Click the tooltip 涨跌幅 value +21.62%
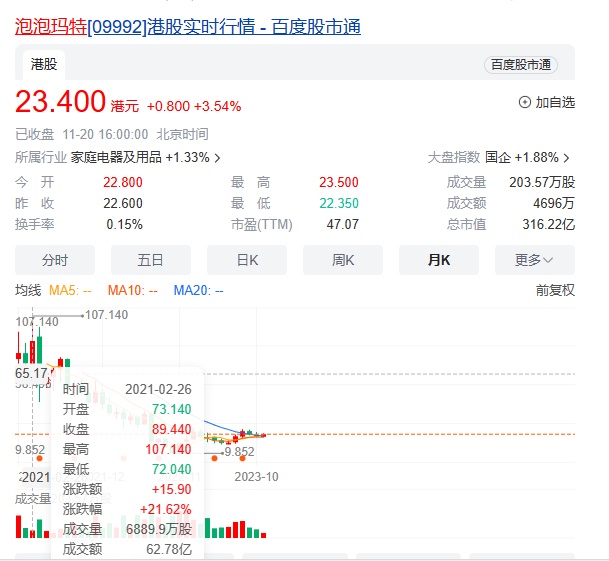Image resolution: width=609 pixels, height=561 pixels. [x=166, y=509]
